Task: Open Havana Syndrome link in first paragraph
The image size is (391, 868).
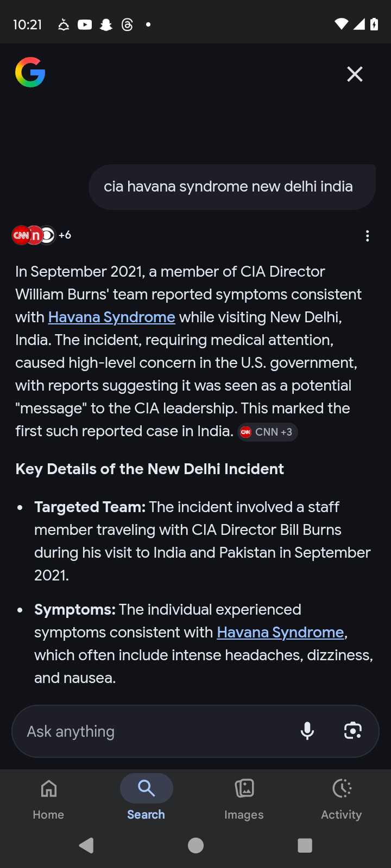Action: click(111, 317)
